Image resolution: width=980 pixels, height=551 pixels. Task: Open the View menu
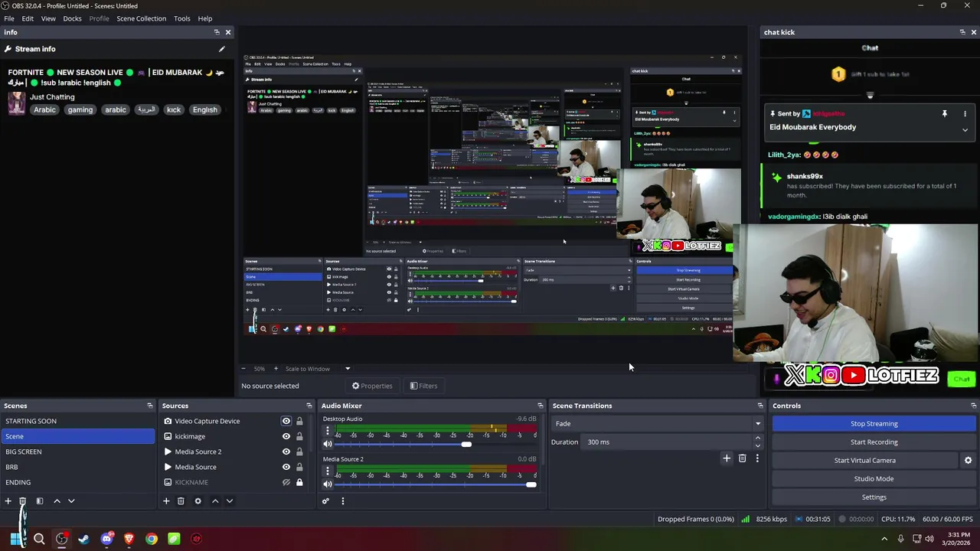[x=48, y=18]
